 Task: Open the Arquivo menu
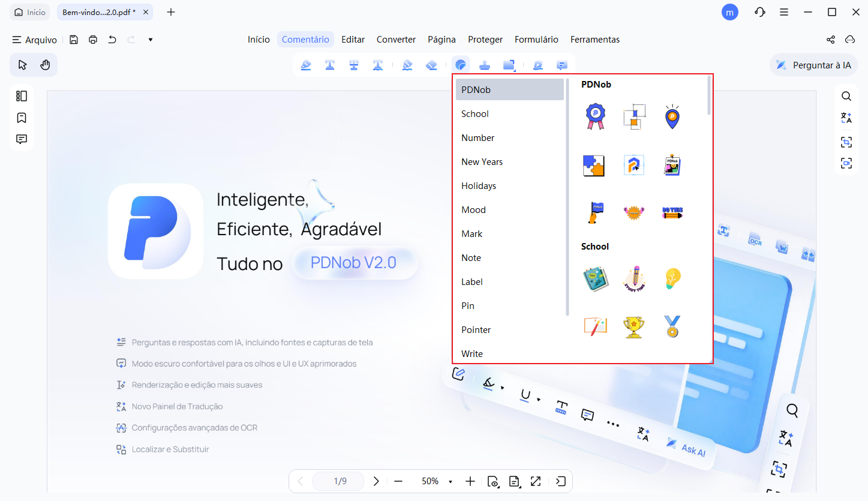click(x=34, y=39)
